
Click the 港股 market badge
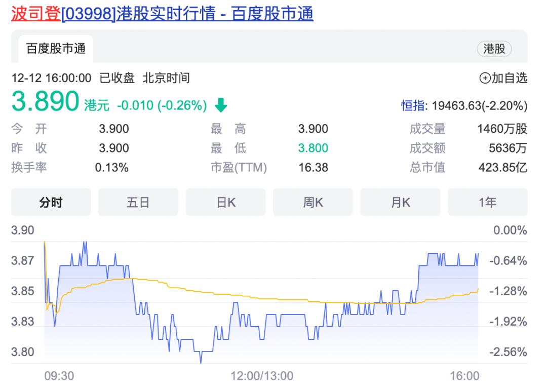pos(494,49)
